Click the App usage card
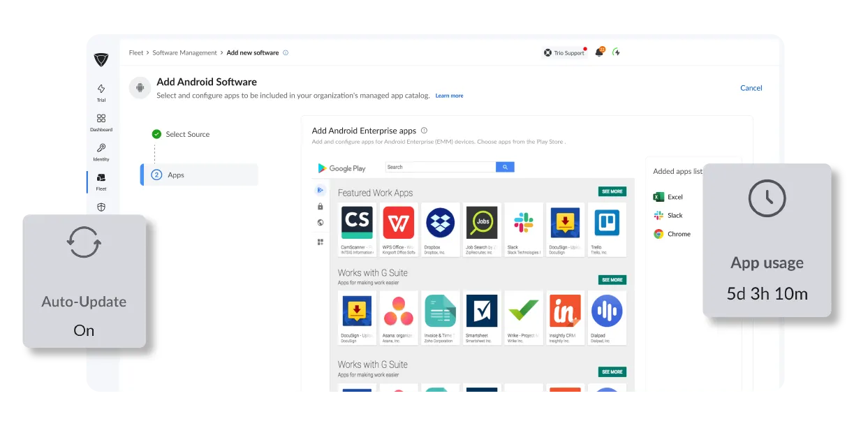 click(767, 240)
